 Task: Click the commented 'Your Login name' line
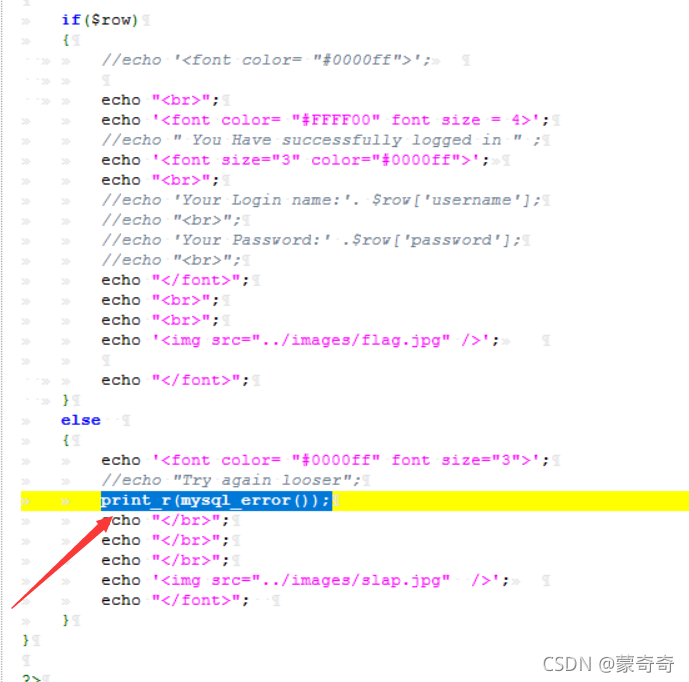click(321, 200)
